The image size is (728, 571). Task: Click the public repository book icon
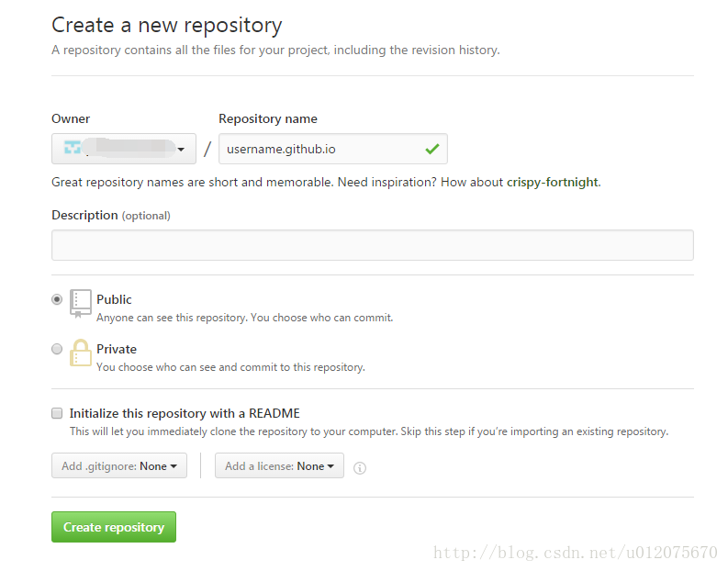(x=80, y=304)
